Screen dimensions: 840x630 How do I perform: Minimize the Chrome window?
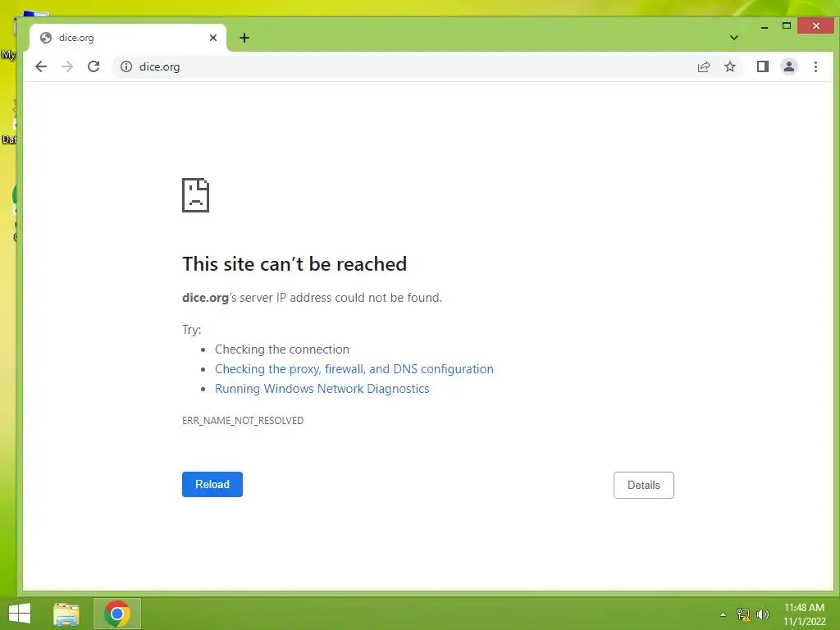(x=765, y=25)
